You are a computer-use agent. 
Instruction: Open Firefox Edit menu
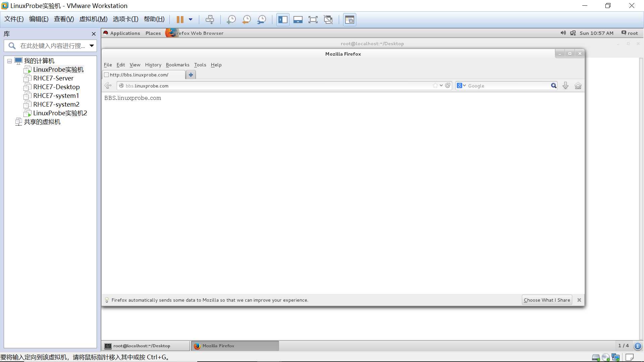[x=121, y=65]
